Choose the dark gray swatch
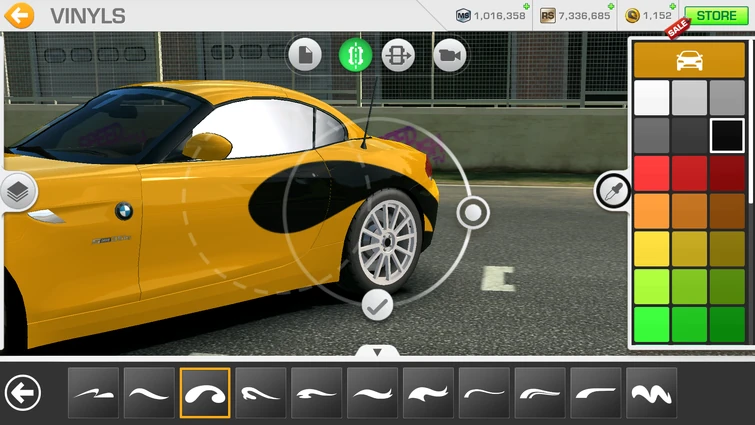 [651, 136]
